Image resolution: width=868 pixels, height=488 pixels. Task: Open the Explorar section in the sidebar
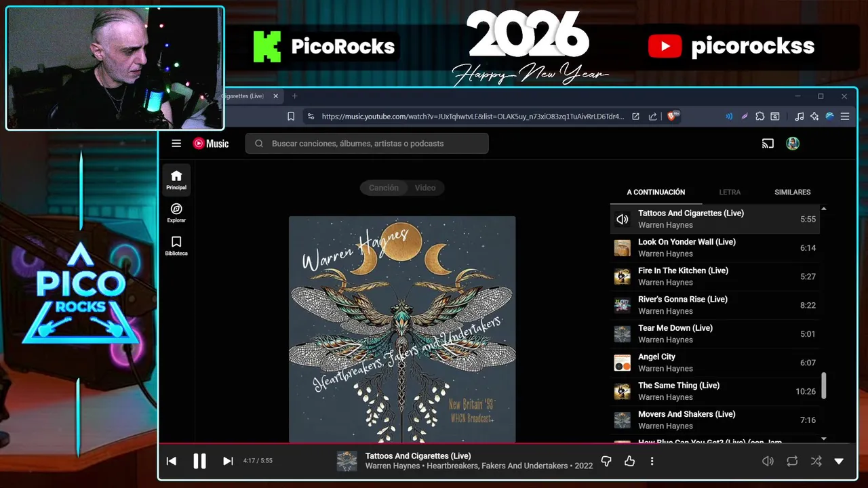(x=176, y=213)
